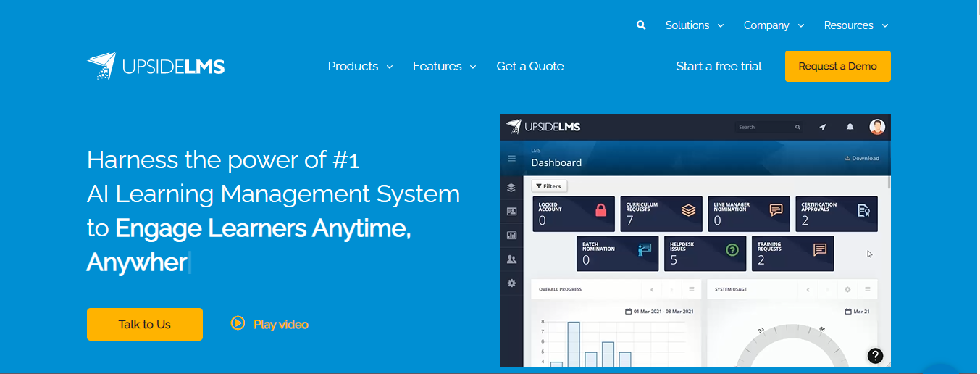The width and height of the screenshot is (980, 374).
Task: Click the certificate icon on Certification Approvals card
Action: (863, 210)
